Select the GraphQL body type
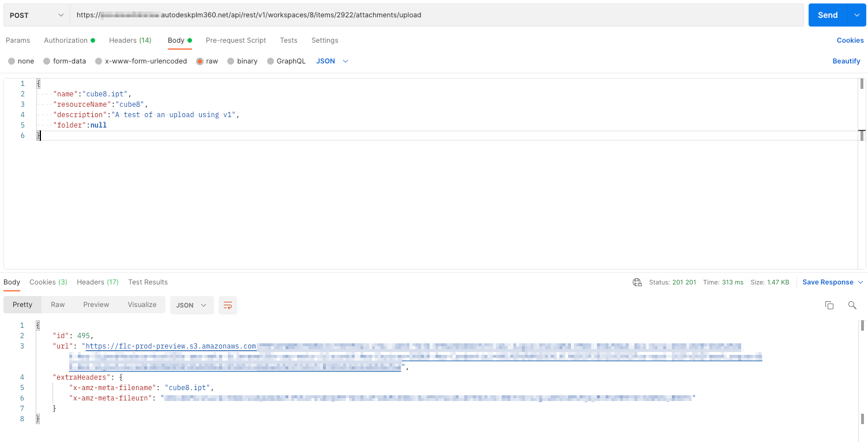 (x=287, y=61)
